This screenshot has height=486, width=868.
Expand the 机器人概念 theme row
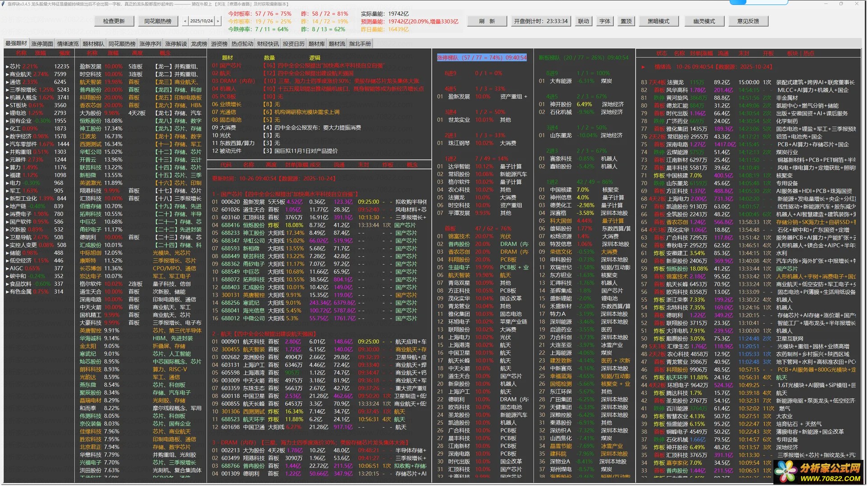tap(7, 98)
